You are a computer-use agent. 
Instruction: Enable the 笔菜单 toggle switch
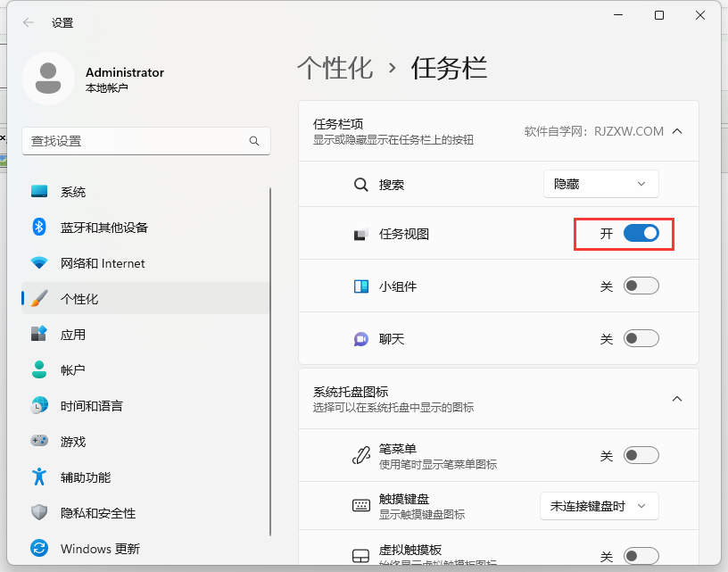coord(641,455)
